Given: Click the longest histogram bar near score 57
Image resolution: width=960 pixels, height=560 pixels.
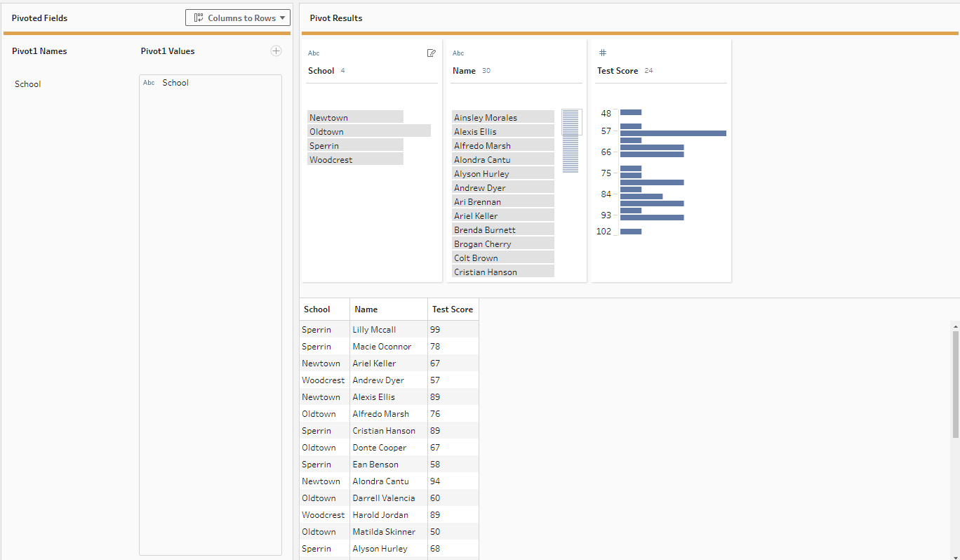Looking at the screenshot, I should click(672, 133).
